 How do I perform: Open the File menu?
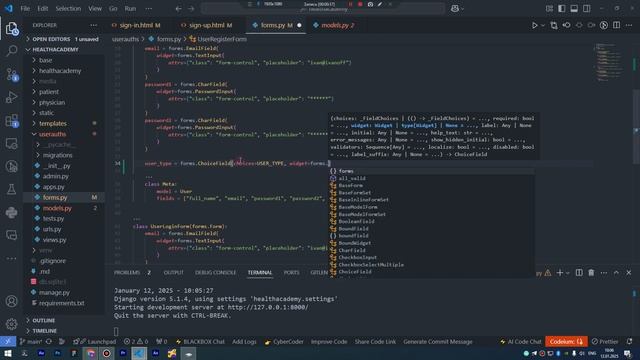[x=25, y=9]
